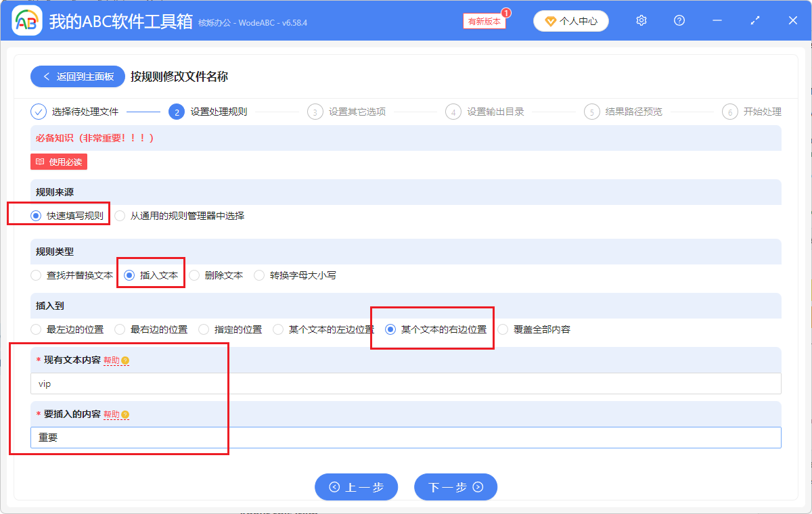Click the 上一步 previous button
This screenshot has width=812, height=514.
[x=356, y=487]
